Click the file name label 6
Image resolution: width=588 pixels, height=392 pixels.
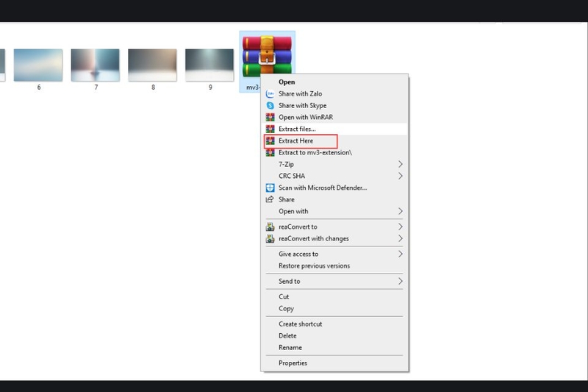pos(39,87)
